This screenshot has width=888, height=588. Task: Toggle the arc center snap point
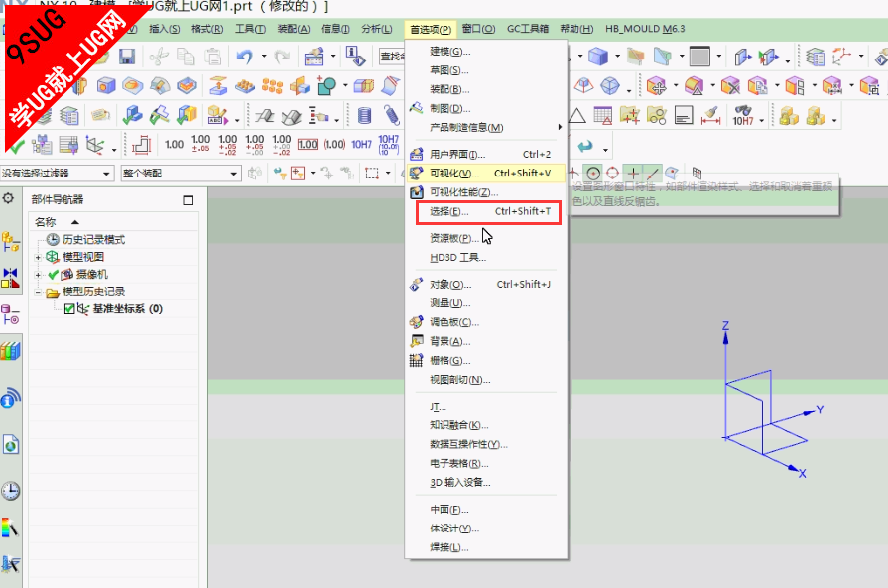pyautogui.click(x=593, y=174)
